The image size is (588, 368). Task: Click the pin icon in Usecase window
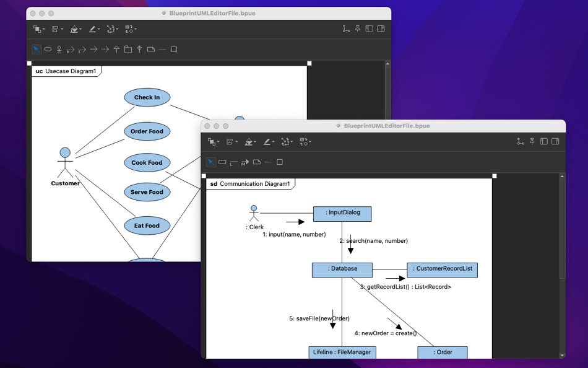(357, 28)
